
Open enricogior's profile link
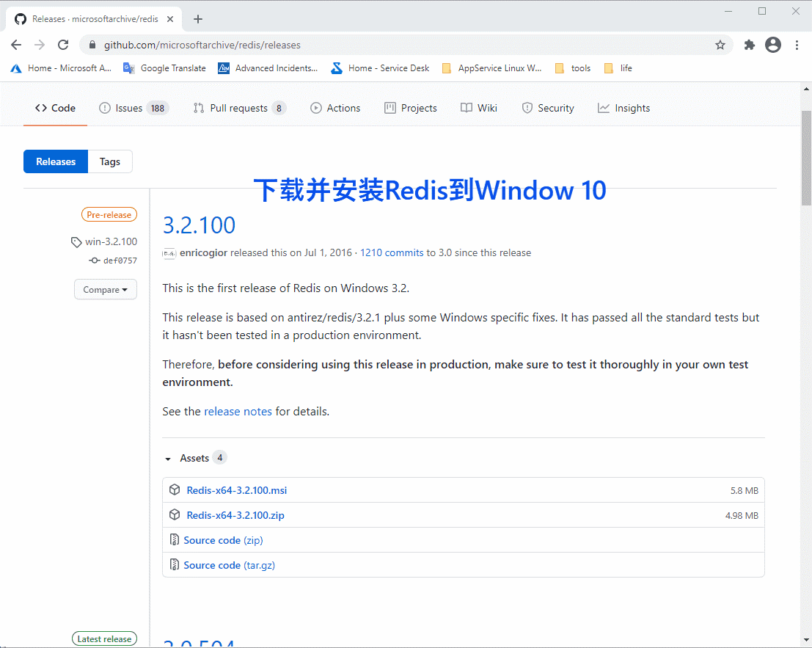point(203,252)
